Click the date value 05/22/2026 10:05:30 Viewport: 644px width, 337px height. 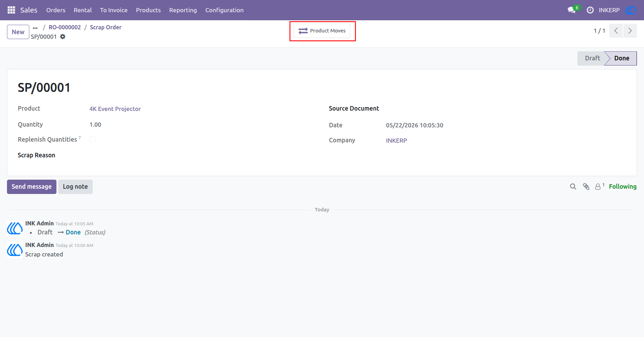click(x=414, y=125)
